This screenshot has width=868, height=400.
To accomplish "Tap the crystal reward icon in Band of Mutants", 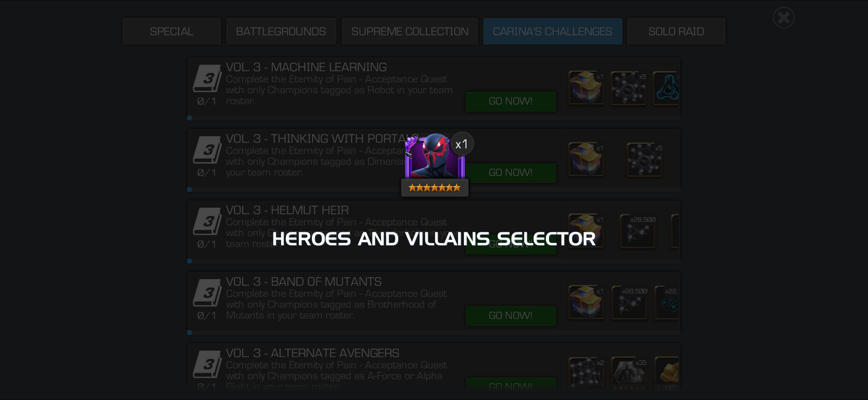I will [x=586, y=303].
